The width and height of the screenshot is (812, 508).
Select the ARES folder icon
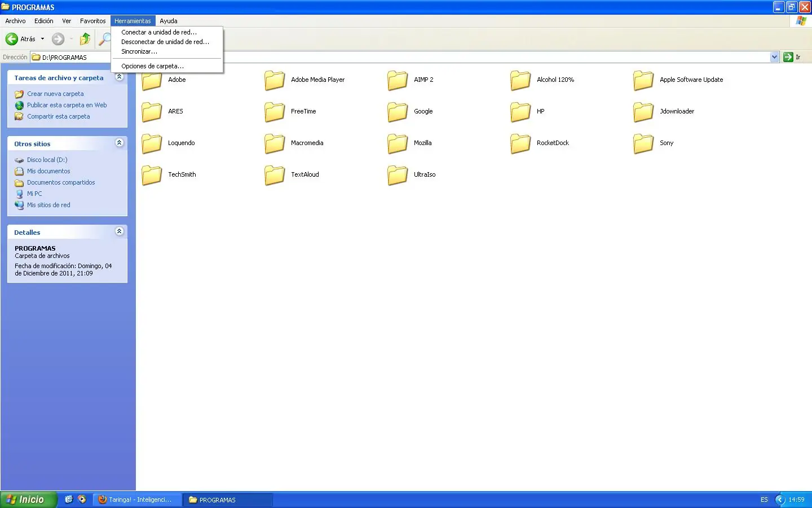tap(152, 112)
